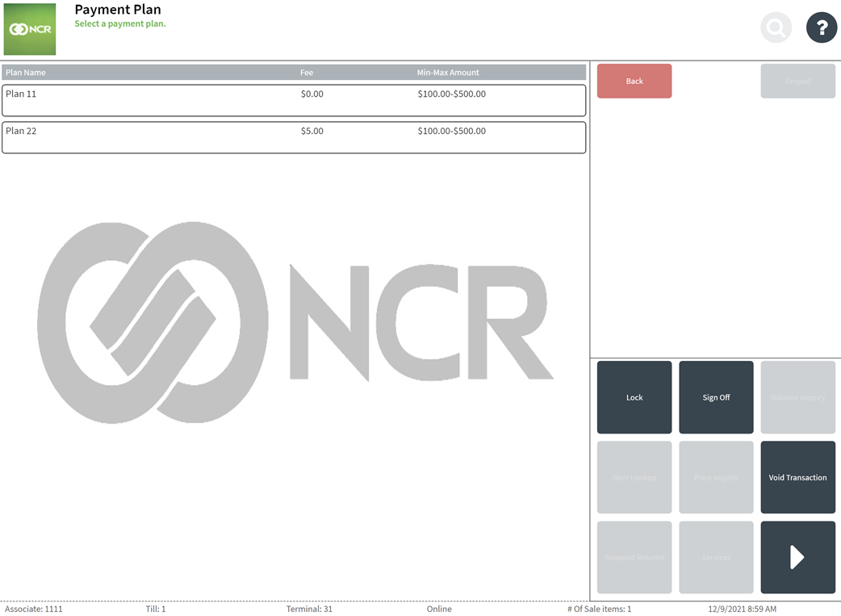Lock the terminal

(x=634, y=397)
